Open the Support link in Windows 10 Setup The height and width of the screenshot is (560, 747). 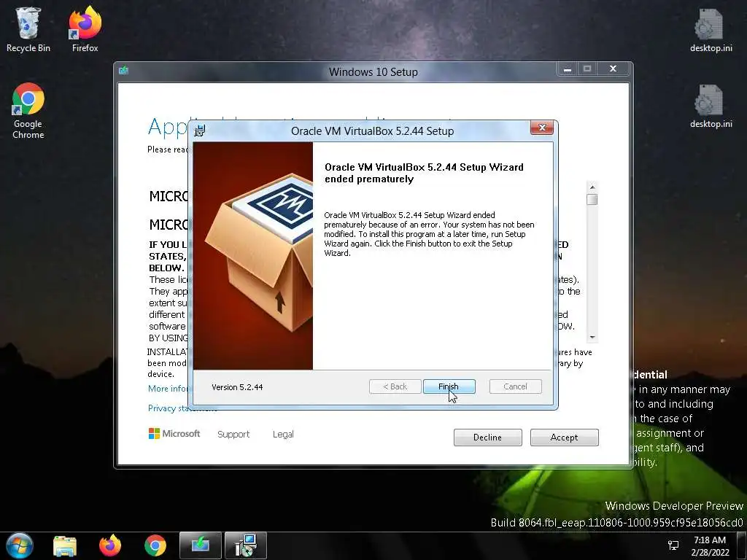pos(233,435)
